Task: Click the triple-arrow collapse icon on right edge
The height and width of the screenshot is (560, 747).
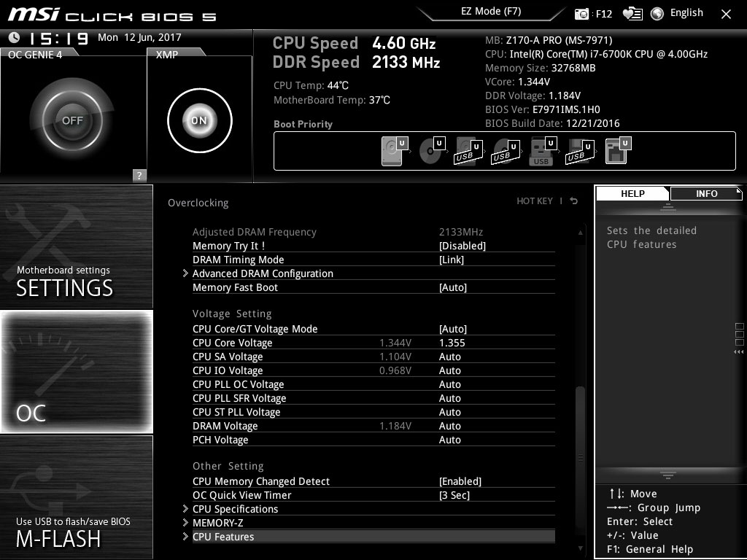Action: click(x=738, y=352)
